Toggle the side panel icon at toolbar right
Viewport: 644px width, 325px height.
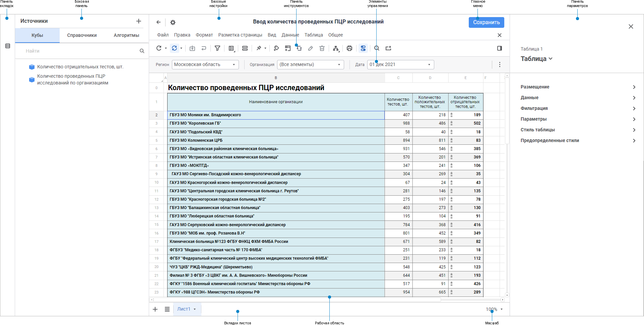pos(500,48)
